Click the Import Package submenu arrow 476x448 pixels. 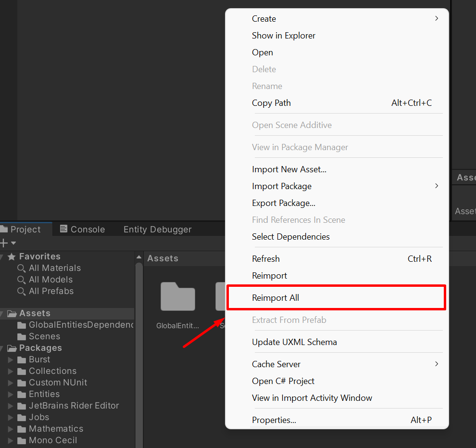pyautogui.click(x=437, y=186)
